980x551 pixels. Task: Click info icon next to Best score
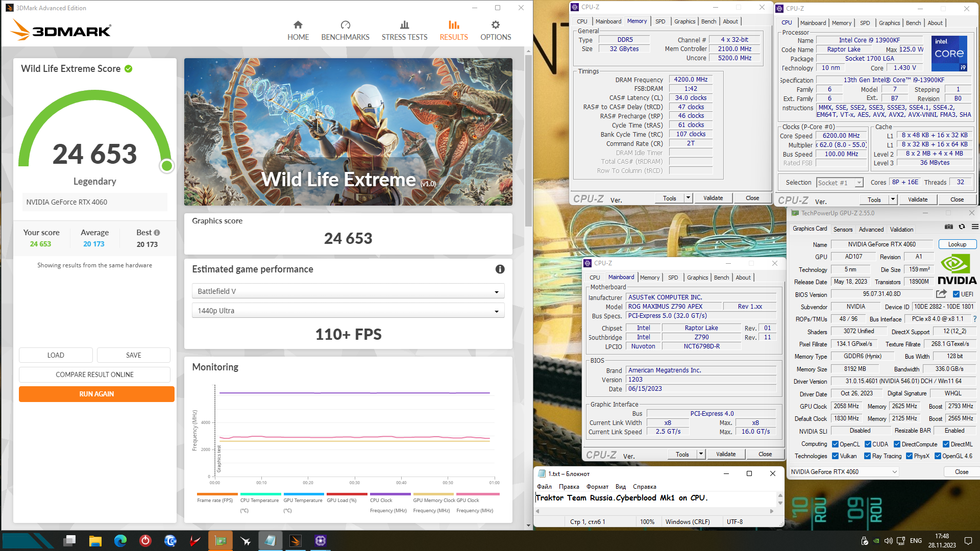click(157, 233)
